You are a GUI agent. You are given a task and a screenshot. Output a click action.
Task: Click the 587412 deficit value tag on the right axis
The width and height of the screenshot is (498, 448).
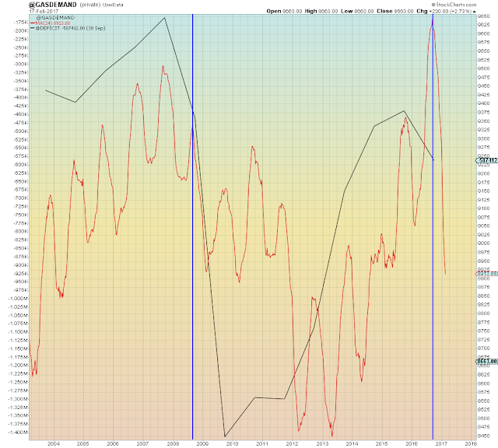(486, 160)
